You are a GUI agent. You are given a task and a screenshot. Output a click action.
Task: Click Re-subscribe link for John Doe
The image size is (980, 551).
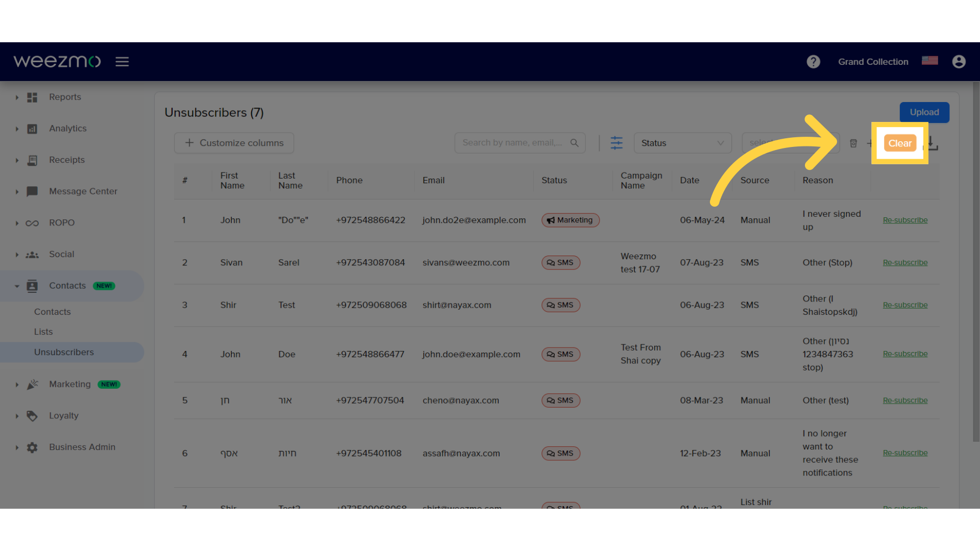click(904, 353)
